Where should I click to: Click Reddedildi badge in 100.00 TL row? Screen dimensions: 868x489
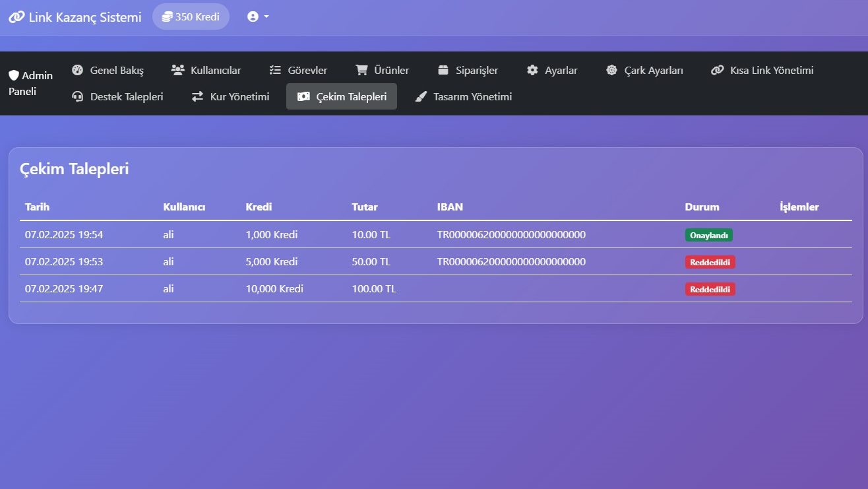[710, 289]
